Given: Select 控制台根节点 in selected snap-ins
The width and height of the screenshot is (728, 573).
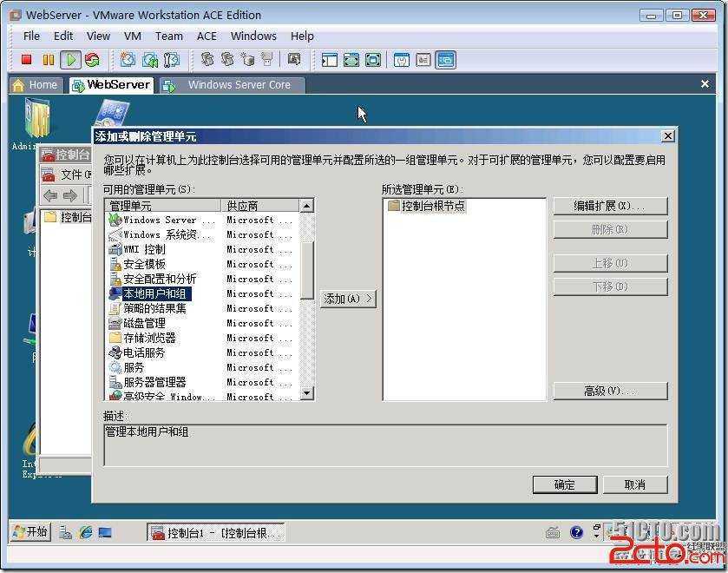Looking at the screenshot, I should pyautogui.click(x=426, y=206).
